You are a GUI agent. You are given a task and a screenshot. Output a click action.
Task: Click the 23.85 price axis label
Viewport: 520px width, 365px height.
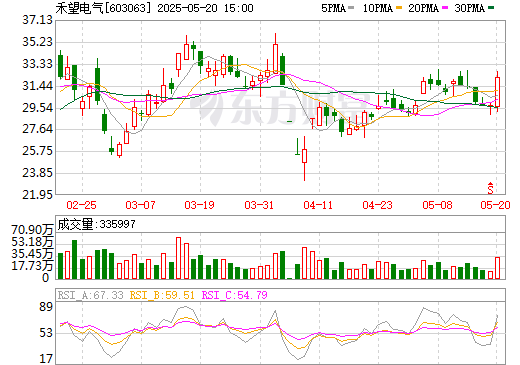tap(37, 173)
